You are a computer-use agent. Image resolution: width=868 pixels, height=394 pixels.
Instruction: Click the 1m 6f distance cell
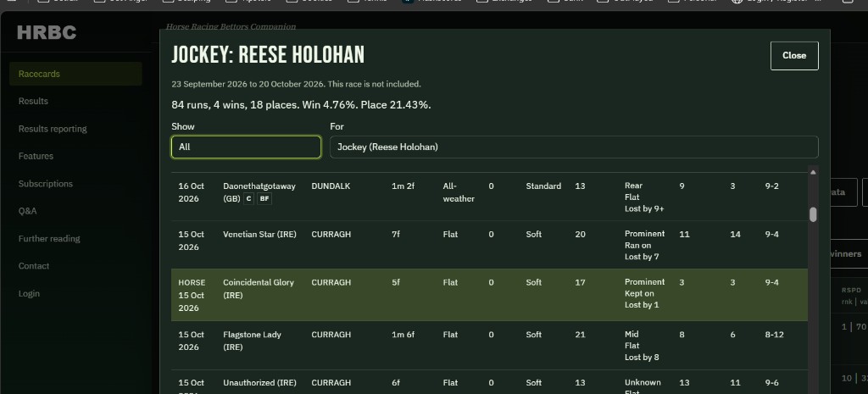[403, 334]
